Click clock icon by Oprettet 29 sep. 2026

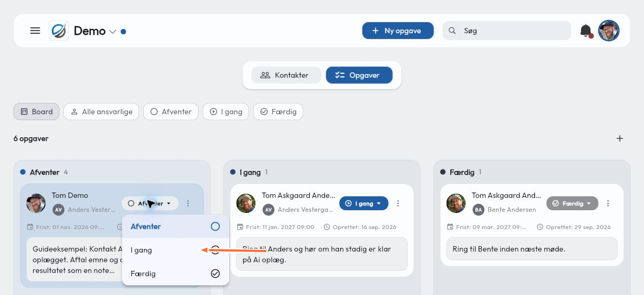point(540,227)
